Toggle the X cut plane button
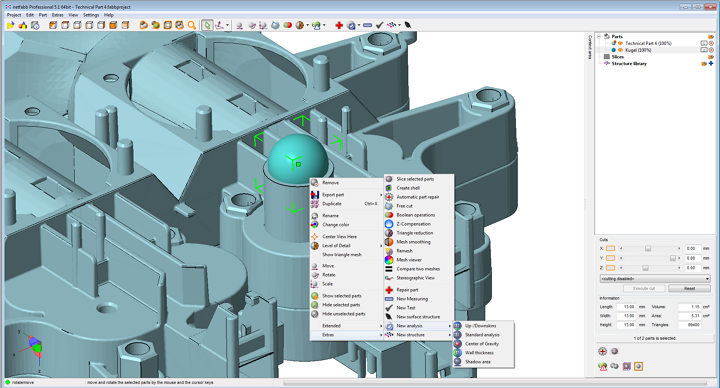The image size is (720, 388). 610,248
